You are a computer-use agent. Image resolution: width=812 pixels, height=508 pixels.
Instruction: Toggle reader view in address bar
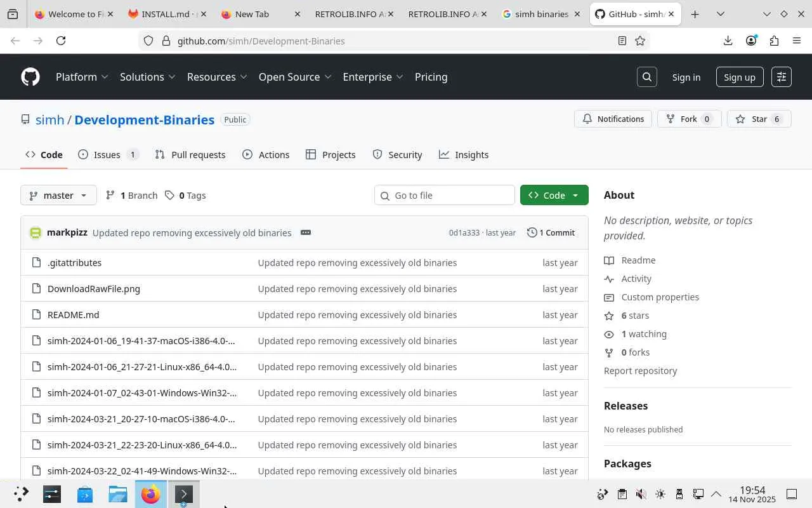(x=622, y=41)
